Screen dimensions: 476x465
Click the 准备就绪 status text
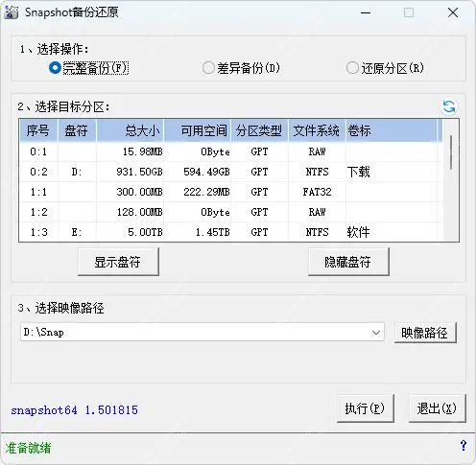tap(28, 448)
